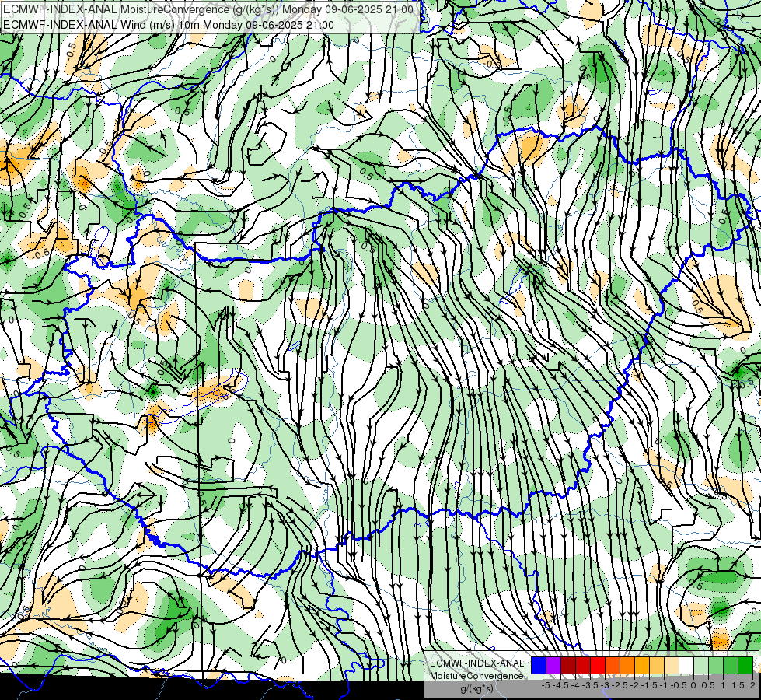Click the blue legend swatch below -5
Image resolution: width=761 pixels, height=700 pixels.
[539, 666]
